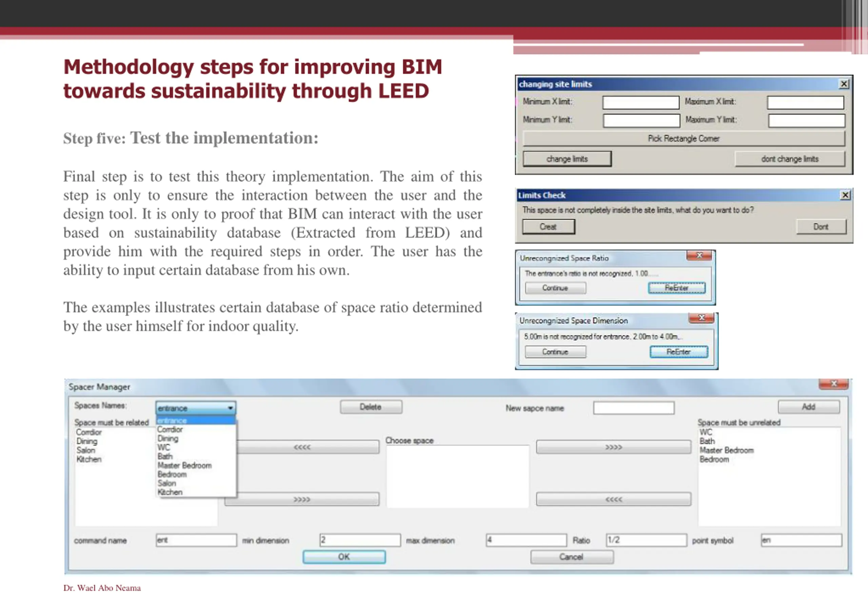The image size is (868, 601).
Task: Select Salon in Space must be related list
Action: 86,450
